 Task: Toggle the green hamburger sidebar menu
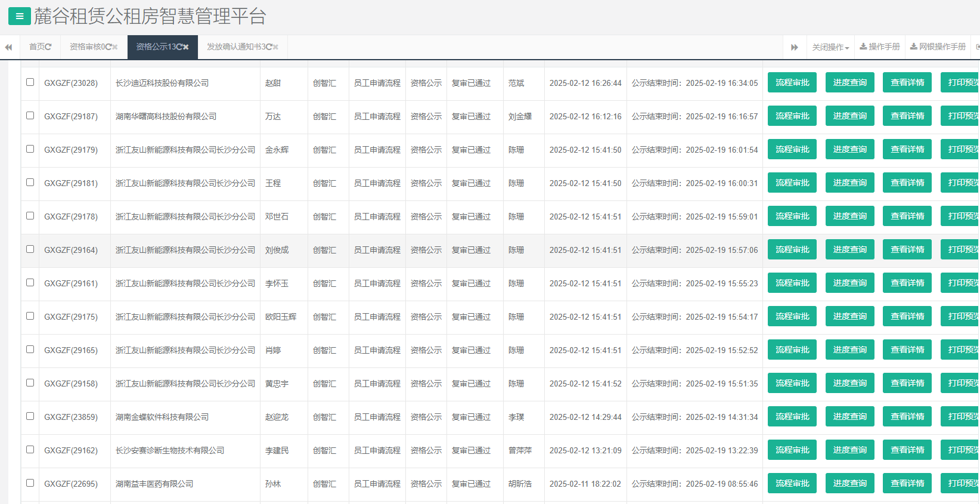click(x=19, y=16)
